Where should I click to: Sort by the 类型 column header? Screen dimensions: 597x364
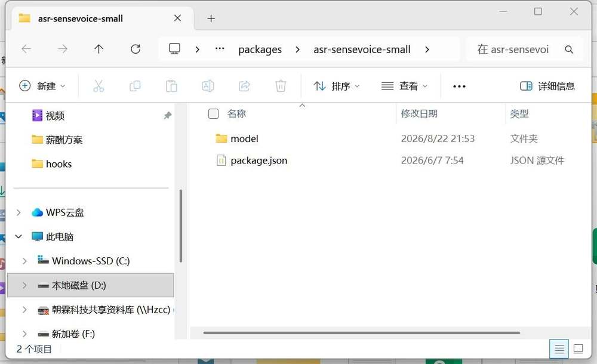click(x=519, y=113)
